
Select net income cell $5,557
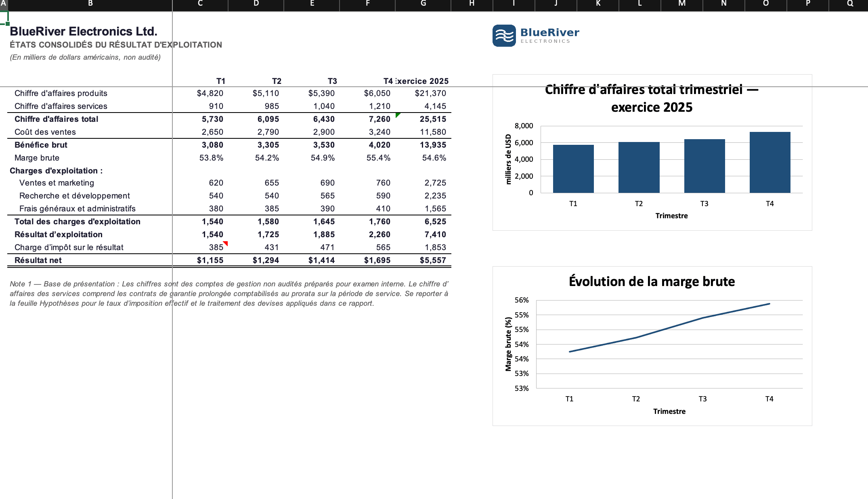pyautogui.click(x=423, y=260)
